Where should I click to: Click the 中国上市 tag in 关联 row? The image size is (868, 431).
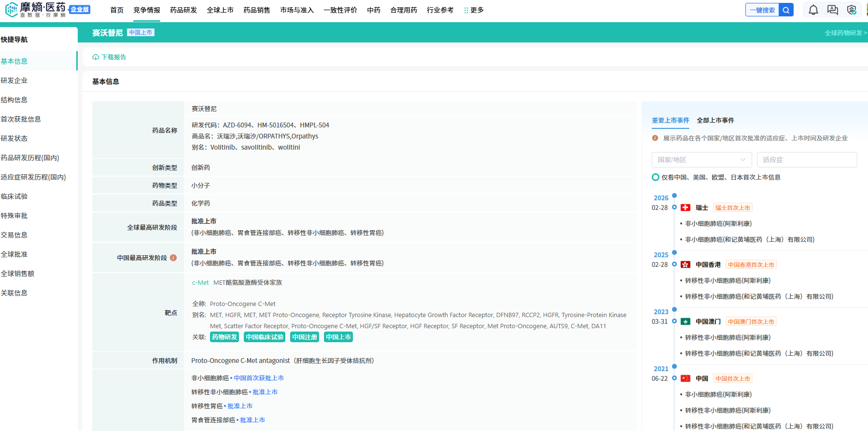tap(338, 337)
